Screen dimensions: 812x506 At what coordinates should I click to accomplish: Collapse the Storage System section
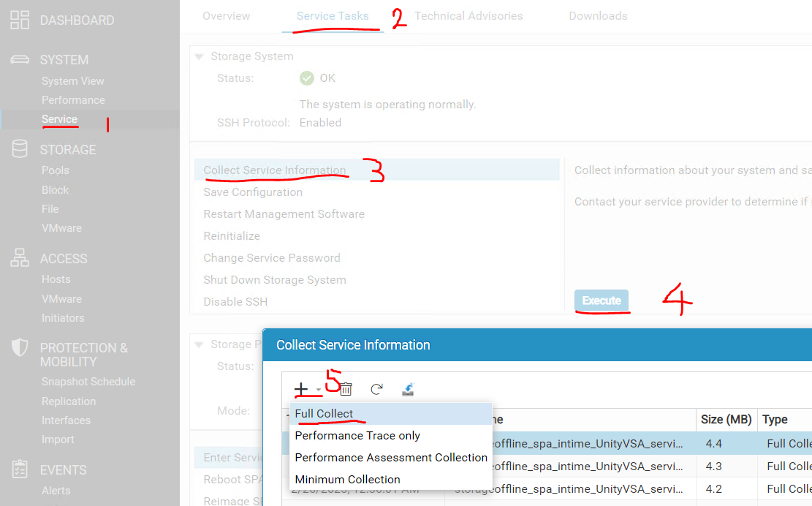[199, 56]
